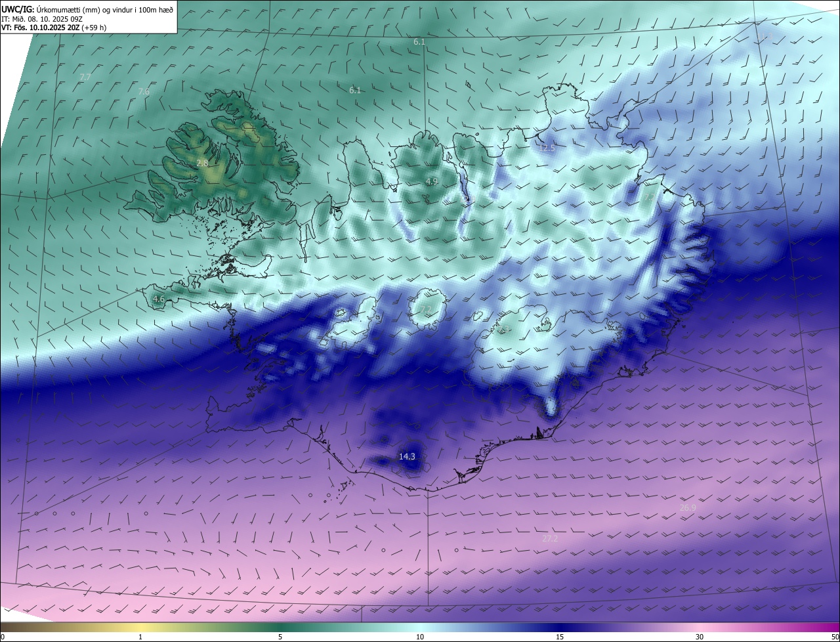The width and height of the screenshot is (840, 642).
Task: Click the colorbar tick label "1"
Action: tap(140, 637)
